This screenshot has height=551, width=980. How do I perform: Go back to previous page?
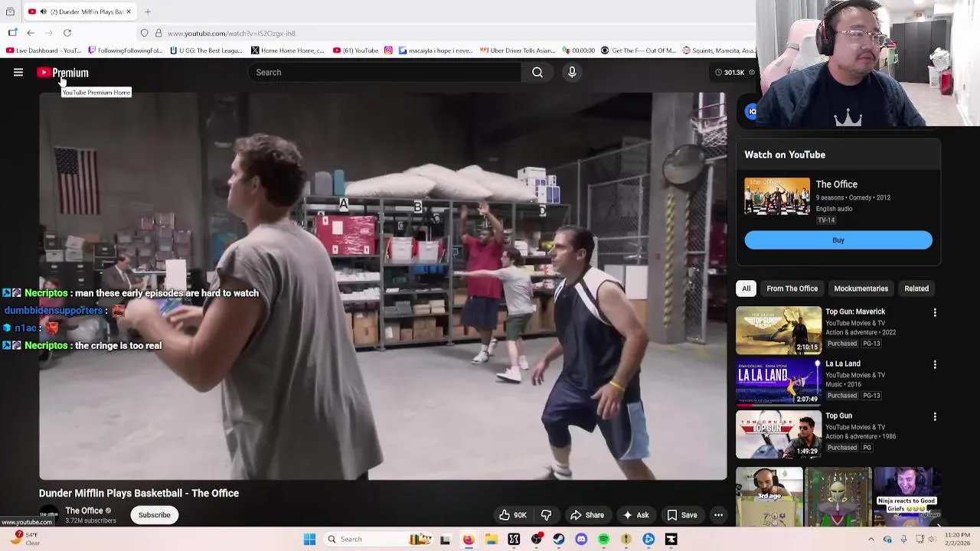[31, 33]
